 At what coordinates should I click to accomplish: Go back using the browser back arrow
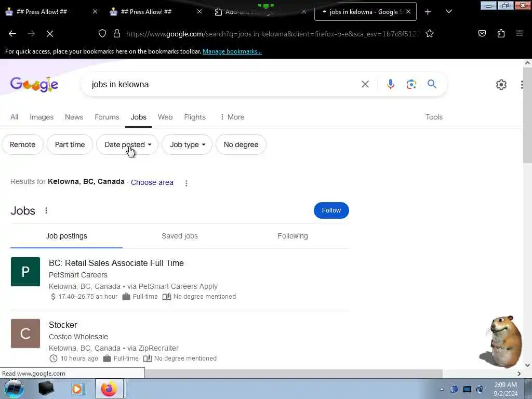tap(12, 34)
